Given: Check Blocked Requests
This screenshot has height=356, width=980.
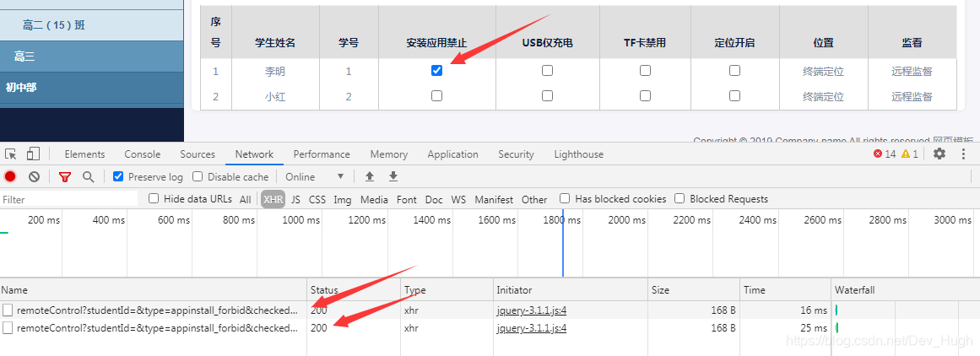Looking at the screenshot, I should (x=680, y=198).
